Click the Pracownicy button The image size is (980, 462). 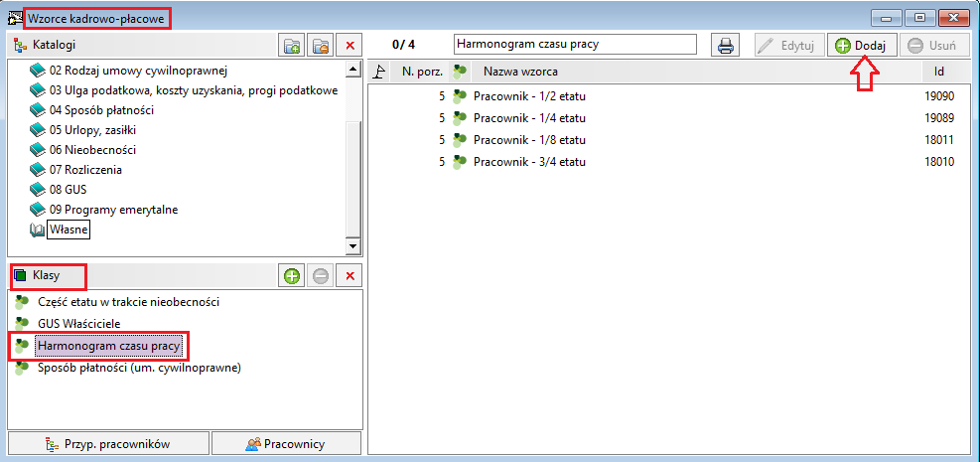pos(286,444)
